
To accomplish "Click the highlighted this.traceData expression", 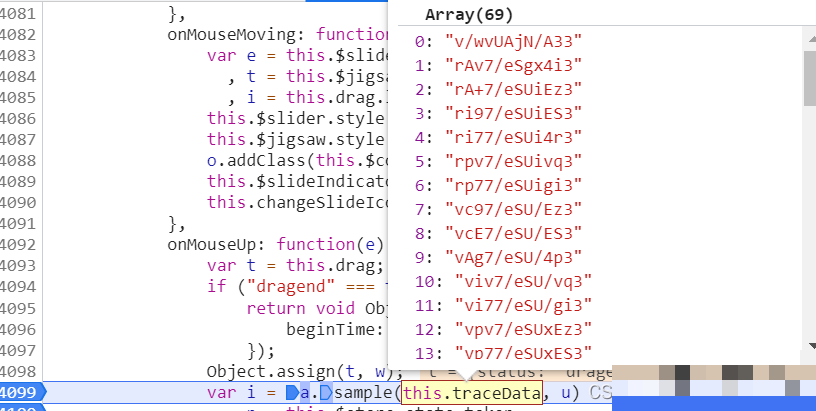I will coord(472,392).
